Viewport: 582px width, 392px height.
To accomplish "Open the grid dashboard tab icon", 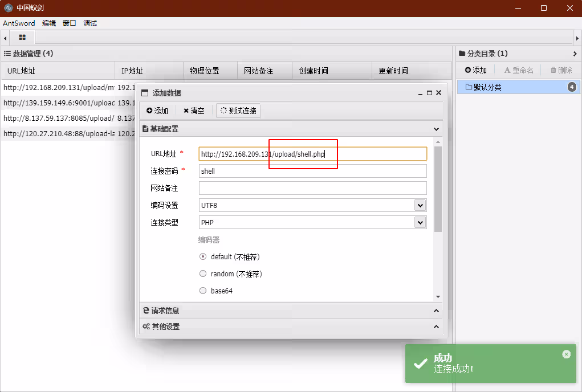I will coord(22,36).
